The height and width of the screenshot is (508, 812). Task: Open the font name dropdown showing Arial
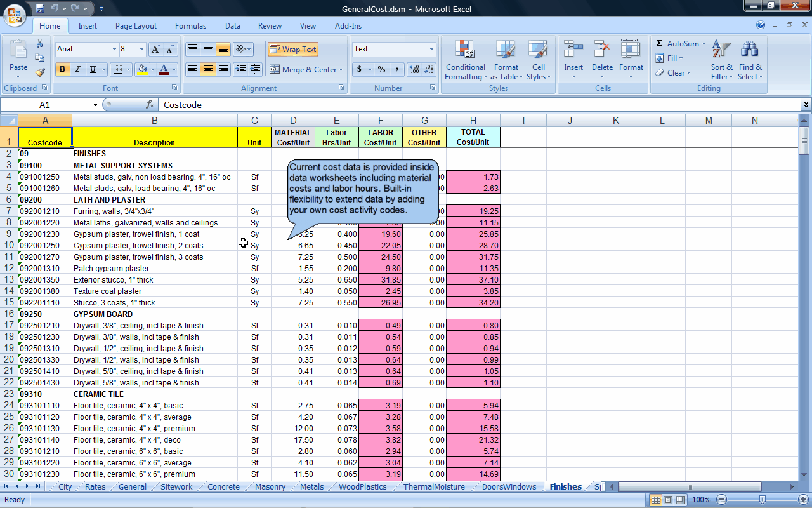(x=115, y=49)
